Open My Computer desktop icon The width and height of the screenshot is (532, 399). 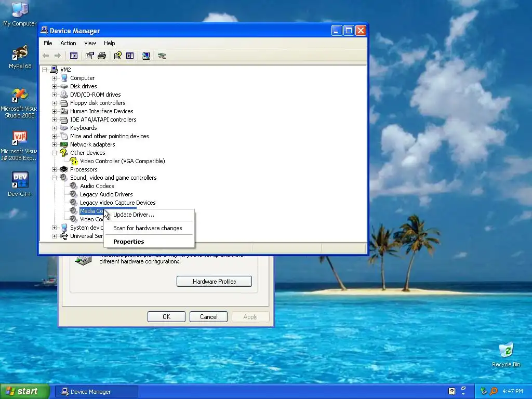click(20, 14)
